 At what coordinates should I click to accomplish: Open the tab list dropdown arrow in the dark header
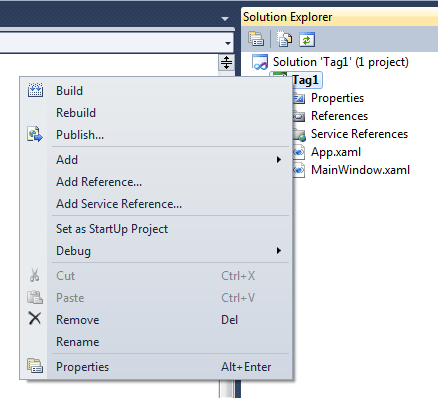[x=225, y=19]
